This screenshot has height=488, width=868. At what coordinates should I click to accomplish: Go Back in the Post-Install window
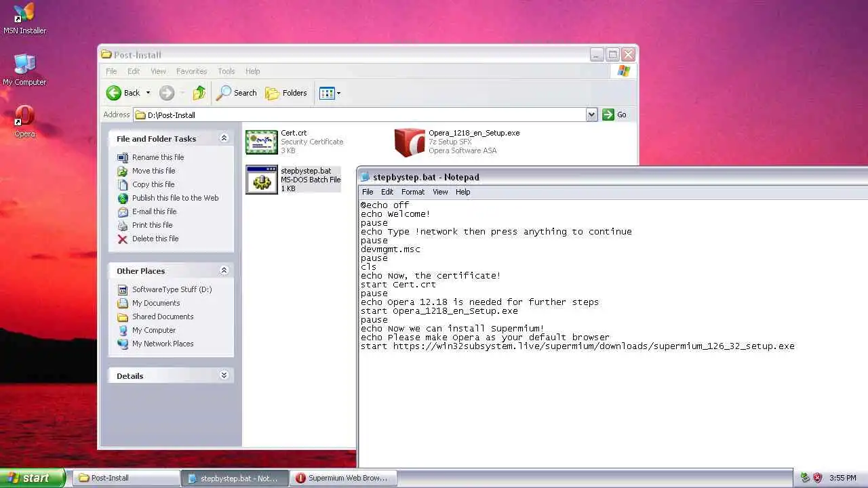tap(124, 93)
